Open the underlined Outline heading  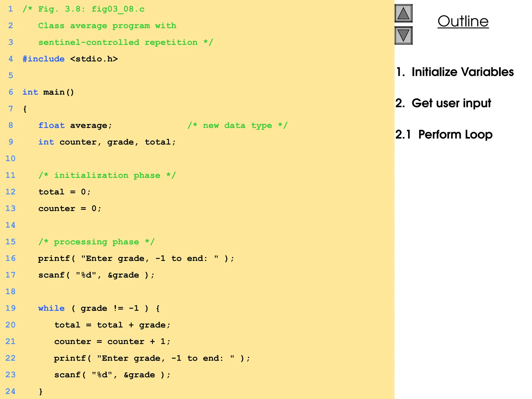point(463,21)
